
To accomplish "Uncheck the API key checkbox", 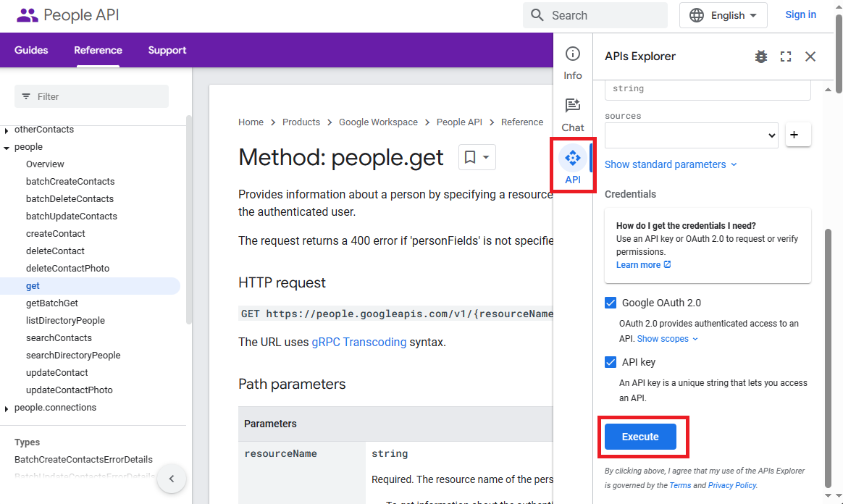I will click(x=611, y=362).
